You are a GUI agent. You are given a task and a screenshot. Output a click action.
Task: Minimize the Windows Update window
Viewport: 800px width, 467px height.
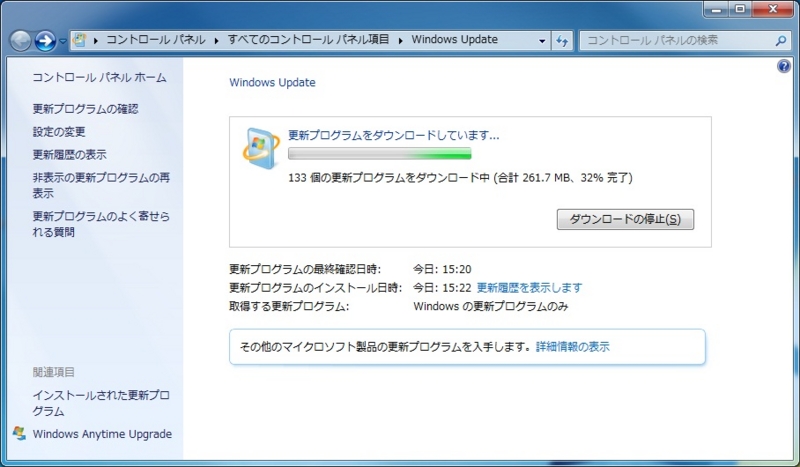(x=716, y=9)
